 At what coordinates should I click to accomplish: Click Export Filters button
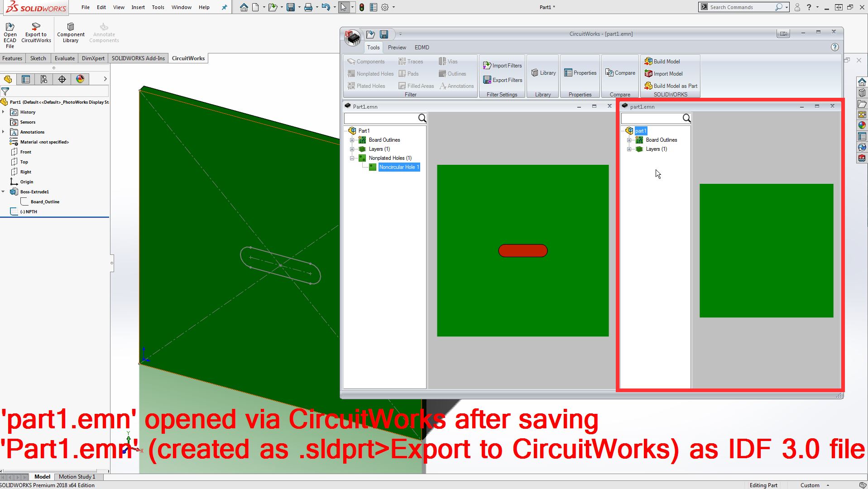[x=502, y=80]
